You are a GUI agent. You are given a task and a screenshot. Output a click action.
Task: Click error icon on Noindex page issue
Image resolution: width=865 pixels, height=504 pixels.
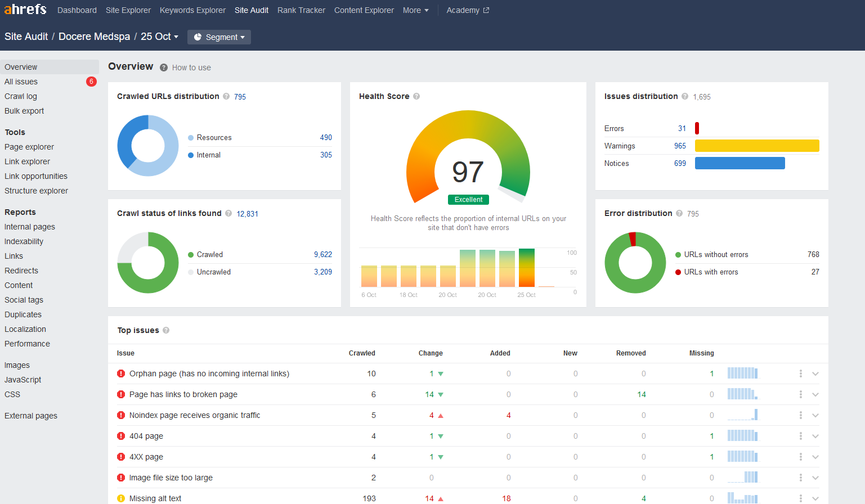pyautogui.click(x=121, y=415)
